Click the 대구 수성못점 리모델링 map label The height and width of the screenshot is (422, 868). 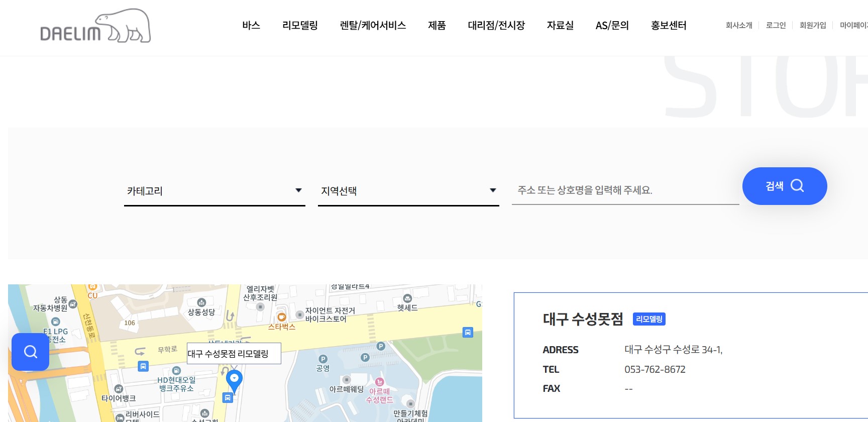234,354
